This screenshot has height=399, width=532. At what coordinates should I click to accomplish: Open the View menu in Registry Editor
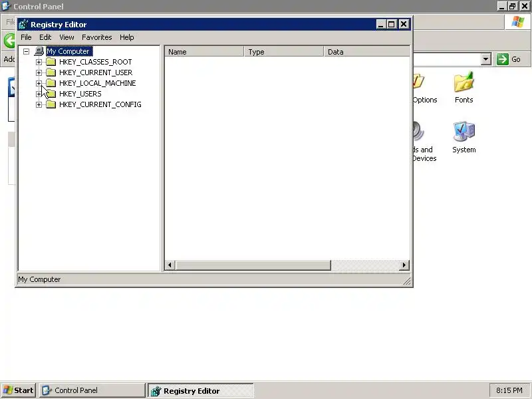(x=66, y=37)
